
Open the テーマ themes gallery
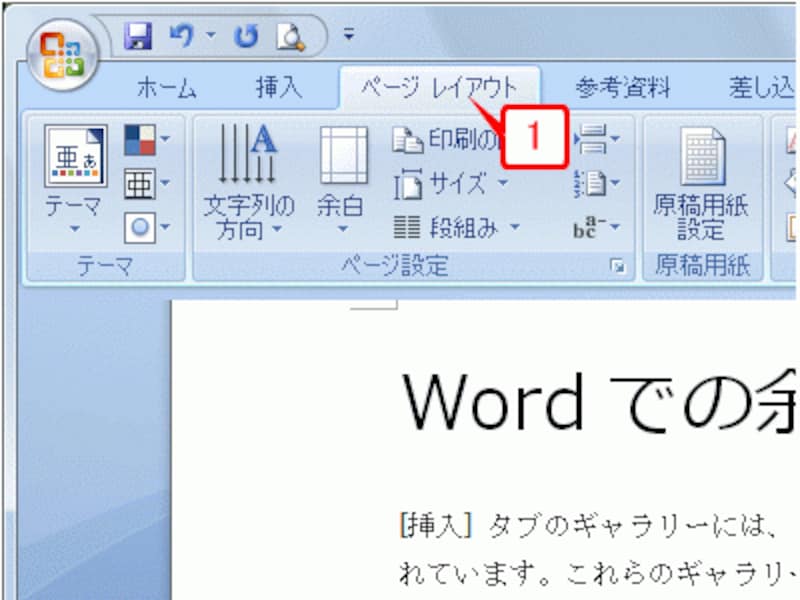(75, 179)
